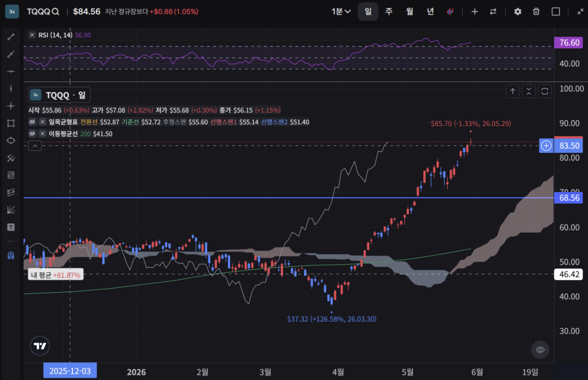
Task: Click the 이동평균선 indicator name
Action: click(x=63, y=134)
